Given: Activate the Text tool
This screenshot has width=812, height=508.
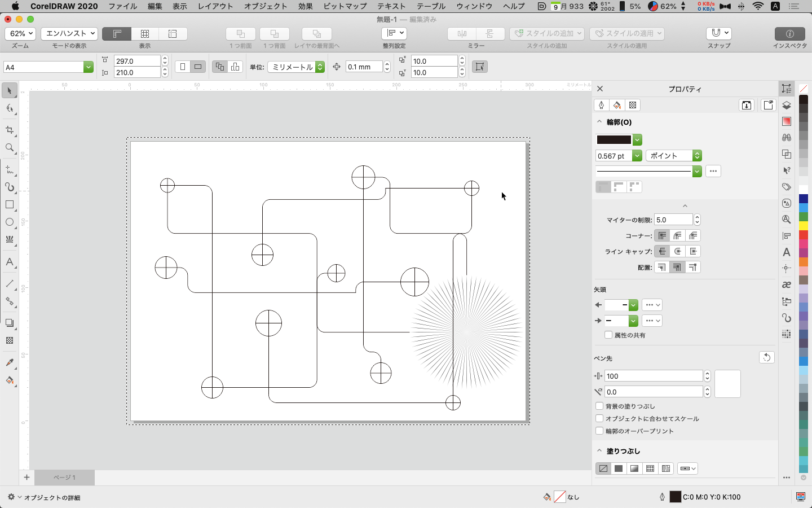Looking at the screenshot, I should [10, 262].
